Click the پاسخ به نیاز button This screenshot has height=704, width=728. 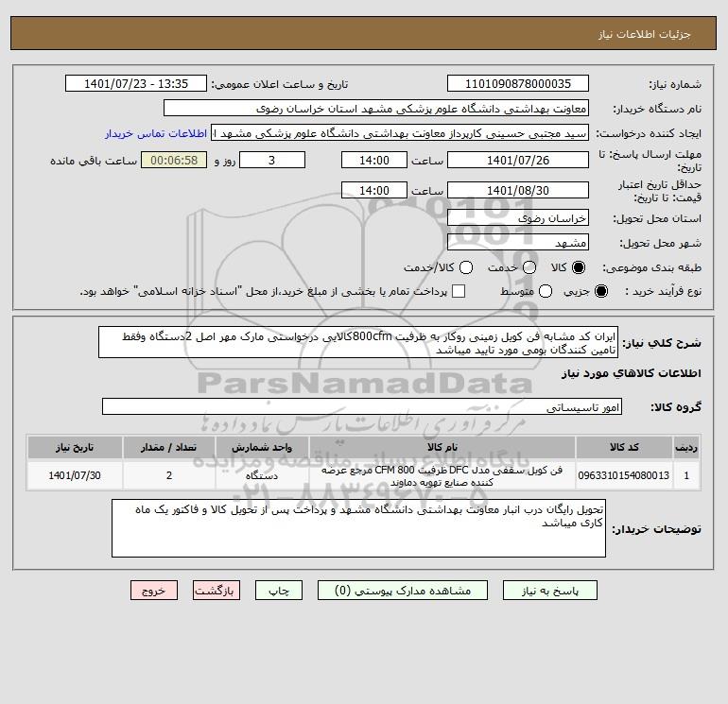[x=550, y=591]
